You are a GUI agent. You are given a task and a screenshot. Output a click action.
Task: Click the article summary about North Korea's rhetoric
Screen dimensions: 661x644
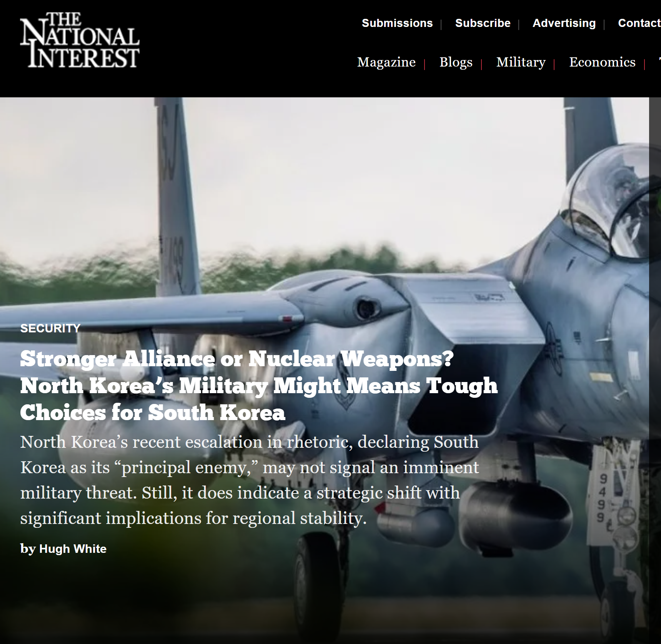pos(250,480)
